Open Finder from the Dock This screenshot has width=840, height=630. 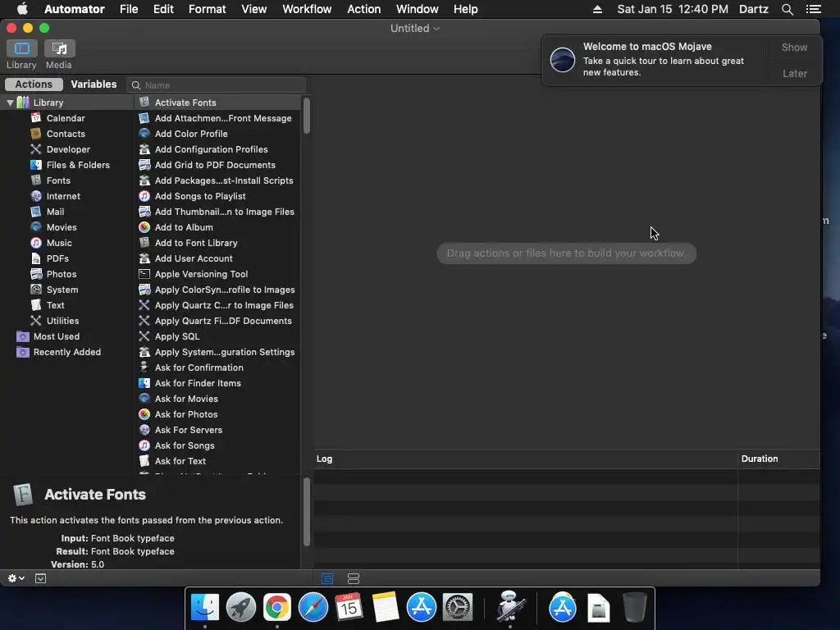(x=204, y=608)
